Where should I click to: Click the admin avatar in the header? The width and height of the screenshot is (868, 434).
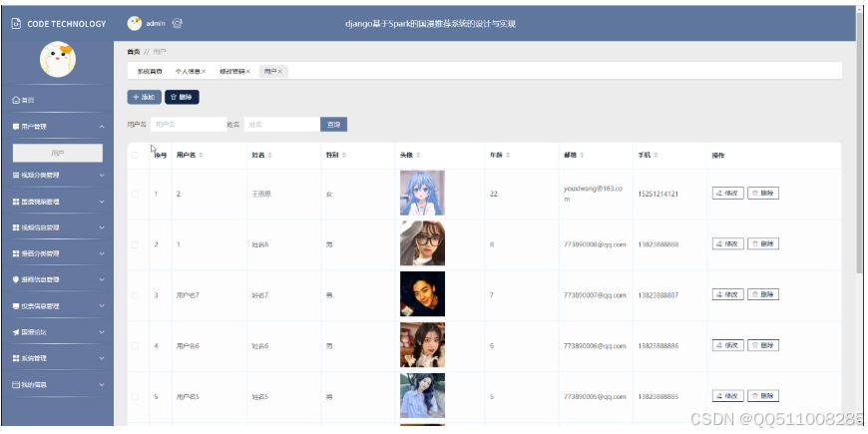click(x=135, y=23)
